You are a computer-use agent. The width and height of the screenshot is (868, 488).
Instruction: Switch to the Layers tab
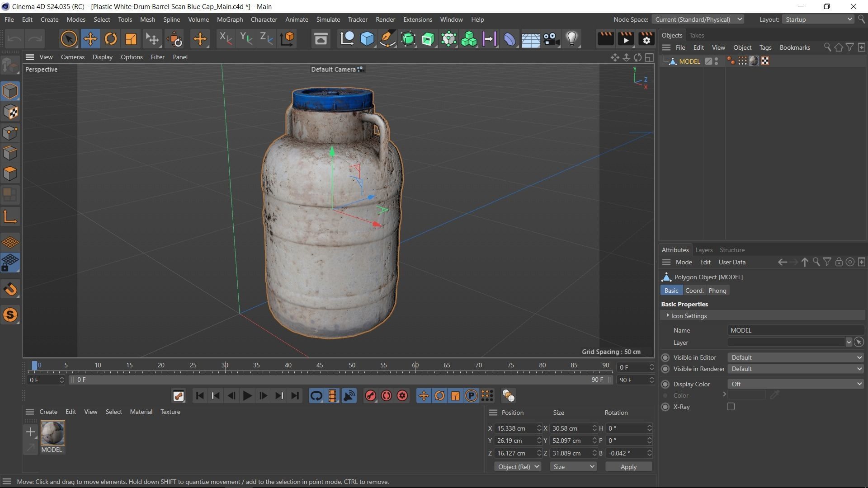coord(704,250)
